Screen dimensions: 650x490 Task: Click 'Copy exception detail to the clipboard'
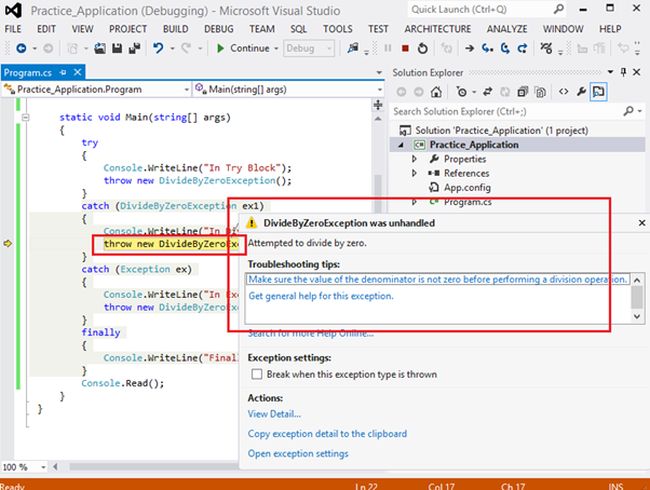point(327,434)
